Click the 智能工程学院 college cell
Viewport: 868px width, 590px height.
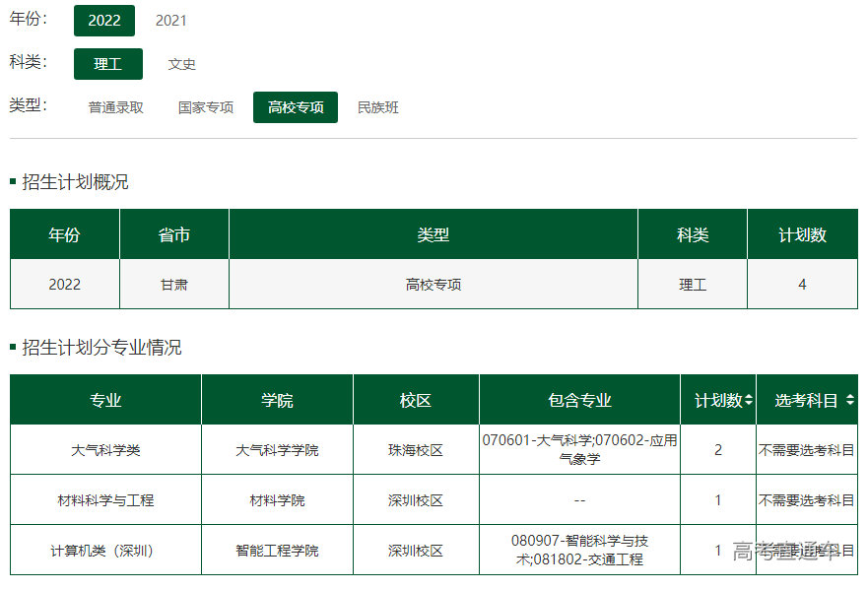point(277,551)
